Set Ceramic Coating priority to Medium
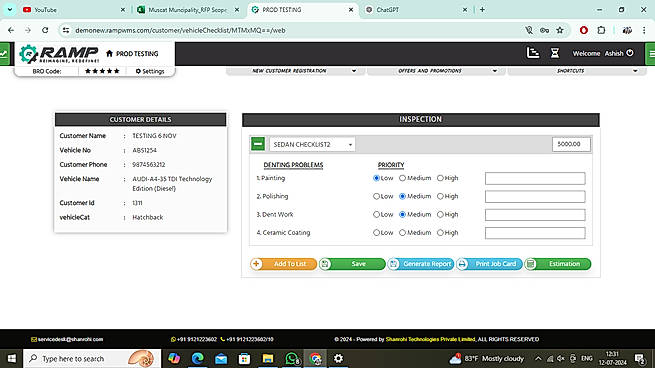 (x=402, y=233)
